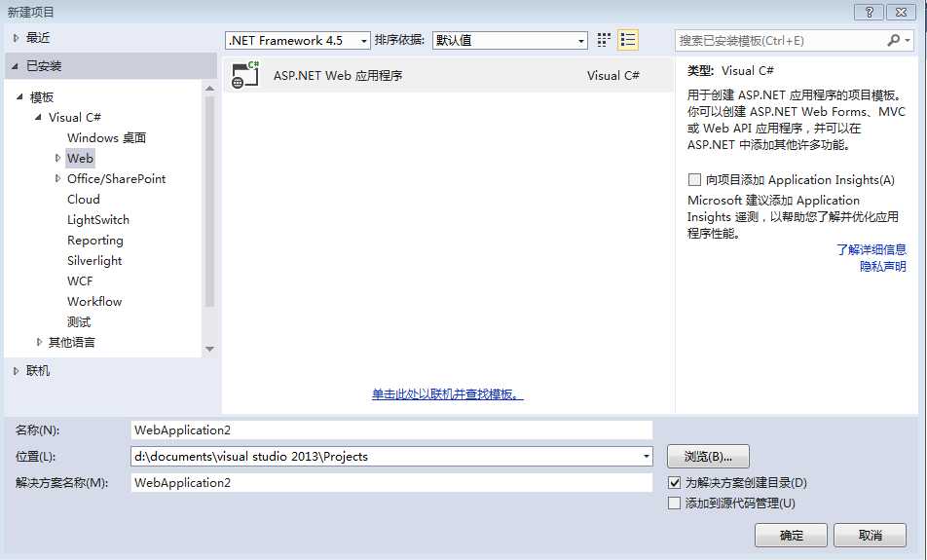Select the Cloud template category
Viewport: 927px width, 560px height.
click(84, 200)
